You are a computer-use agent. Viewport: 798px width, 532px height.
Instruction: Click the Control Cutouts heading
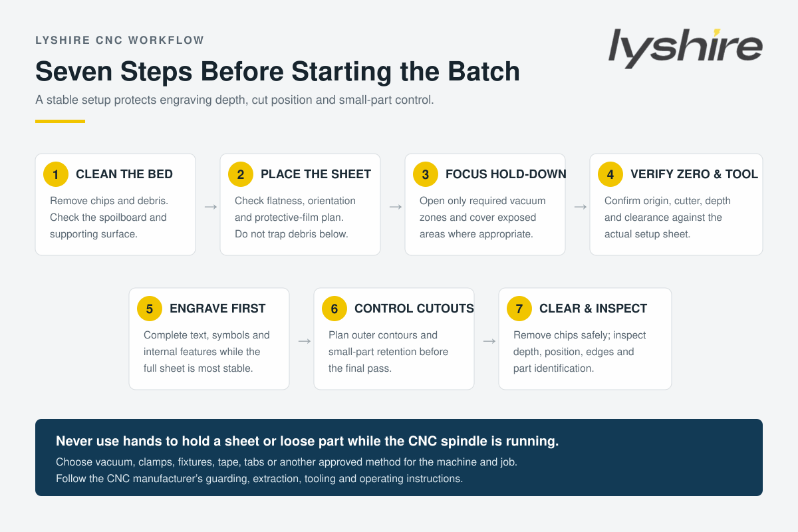[x=414, y=309]
